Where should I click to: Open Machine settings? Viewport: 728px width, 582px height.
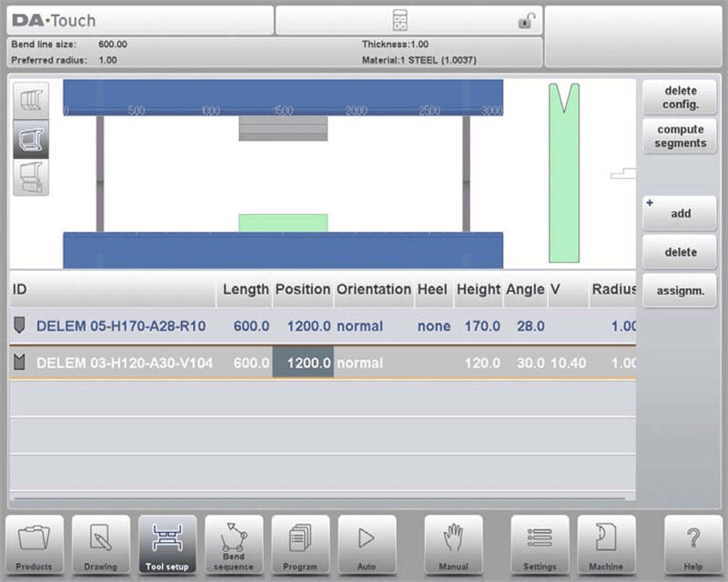(x=606, y=544)
